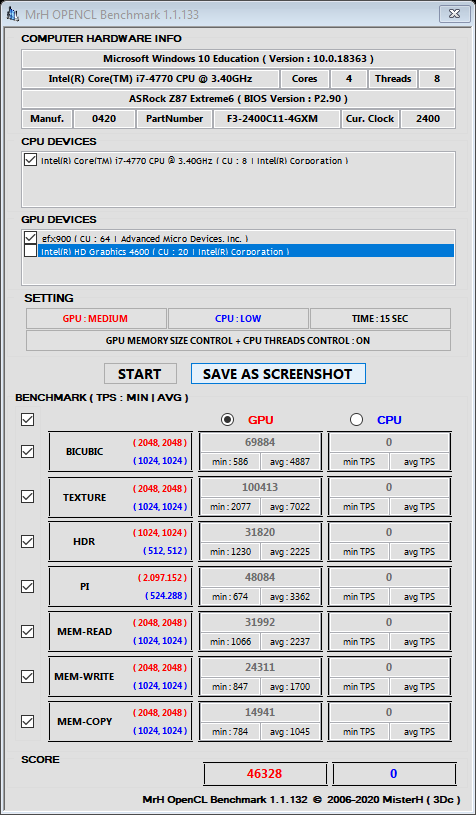Click the MEM-READ avg : 2237 cell
The width and height of the screenshot is (476, 815).
290,641
